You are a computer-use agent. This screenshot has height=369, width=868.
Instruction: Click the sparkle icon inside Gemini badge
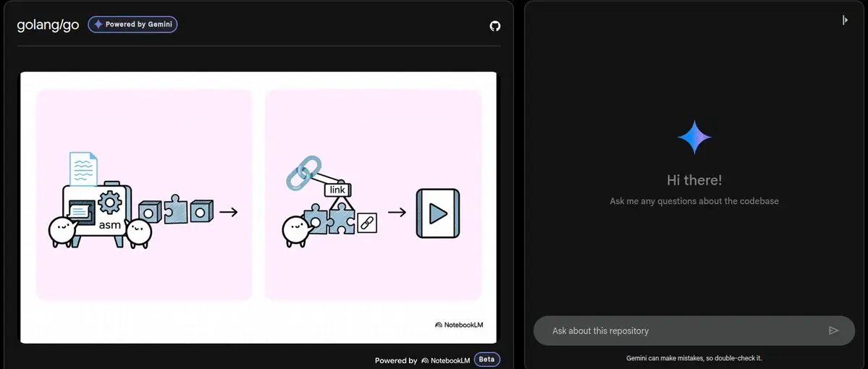click(98, 25)
